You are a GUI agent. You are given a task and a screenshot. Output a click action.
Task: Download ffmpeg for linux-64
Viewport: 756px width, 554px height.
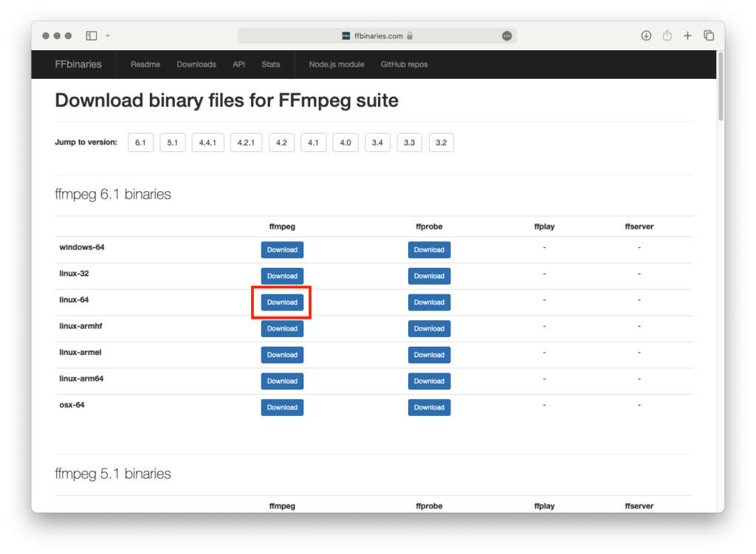tap(282, 302)
